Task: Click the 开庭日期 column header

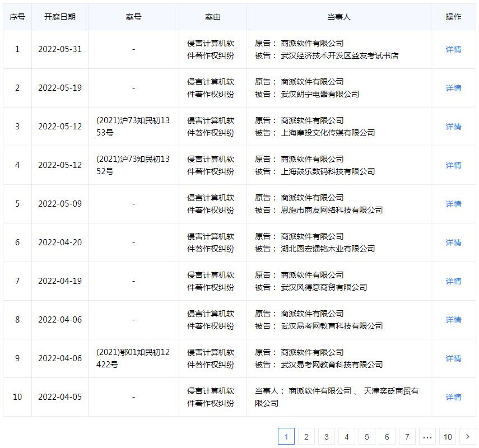Action: [x=60, y=17]
